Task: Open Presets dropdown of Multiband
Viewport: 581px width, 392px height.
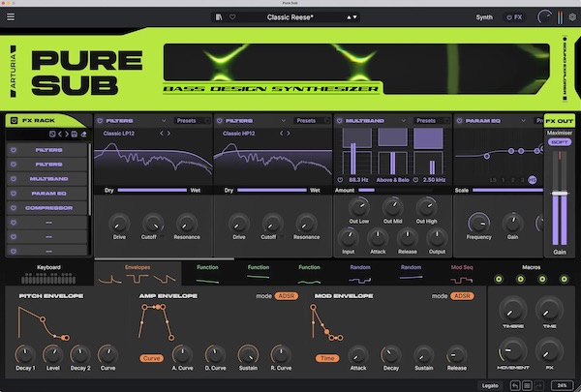Action: (x=432, y=121)
